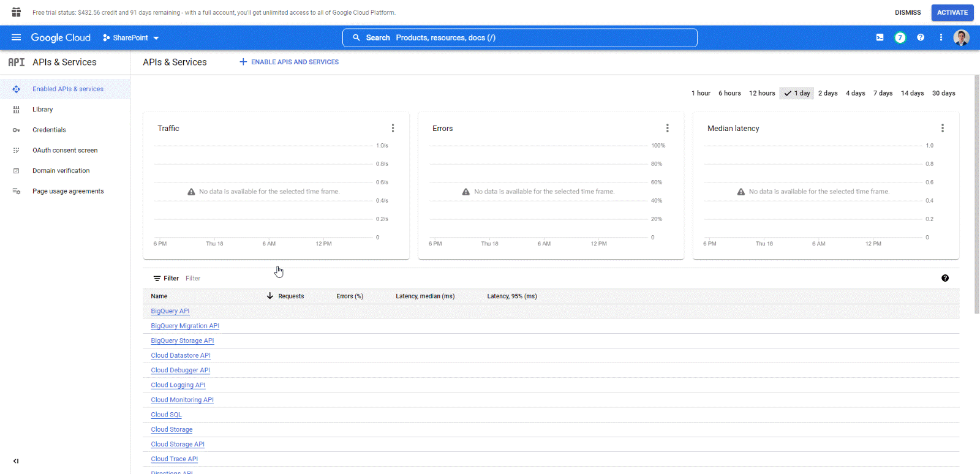
Task: Click Enable APIs and Services button
Action: click(x=289, y=62)
